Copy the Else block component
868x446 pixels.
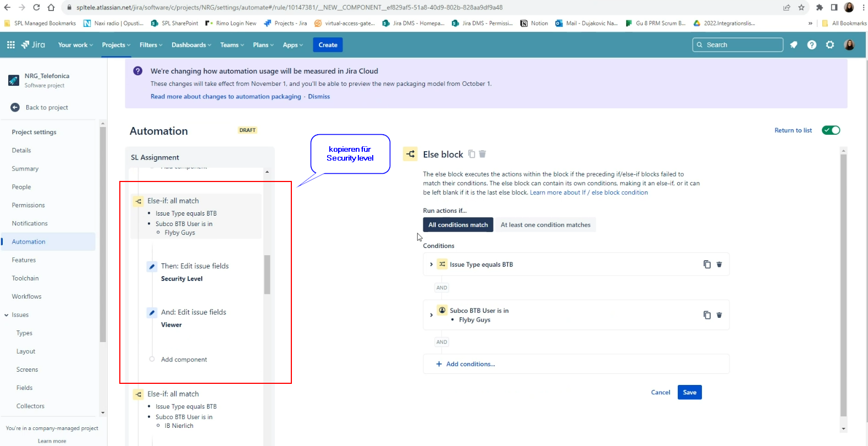point(472,154)
